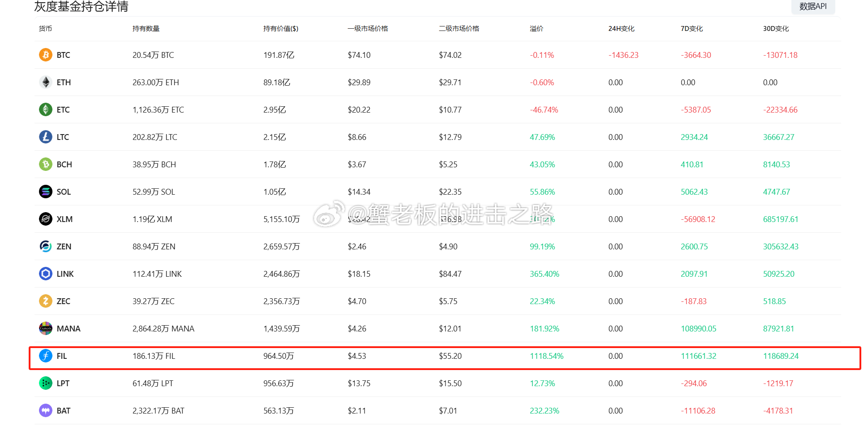
Task: Click the BTC coin icon
Action: click(x=46, y=55)
